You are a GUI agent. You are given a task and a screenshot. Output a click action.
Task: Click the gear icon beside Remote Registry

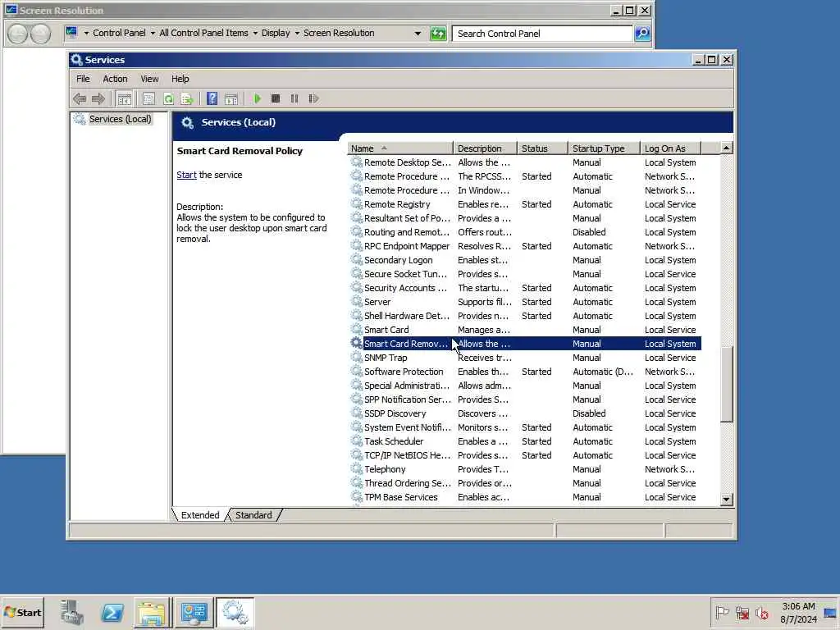pos(356,204)
